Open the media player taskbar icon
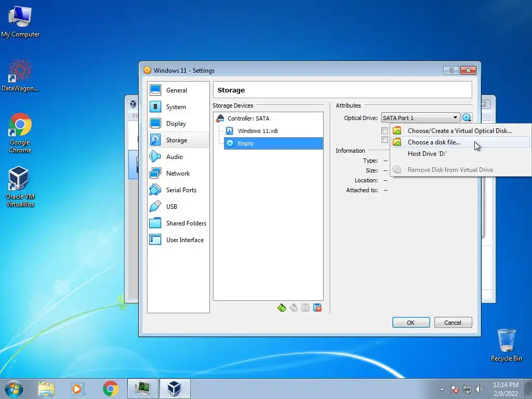Image resolution: width=532 pixels, height=399 pixels. click(x=78, y=389)
